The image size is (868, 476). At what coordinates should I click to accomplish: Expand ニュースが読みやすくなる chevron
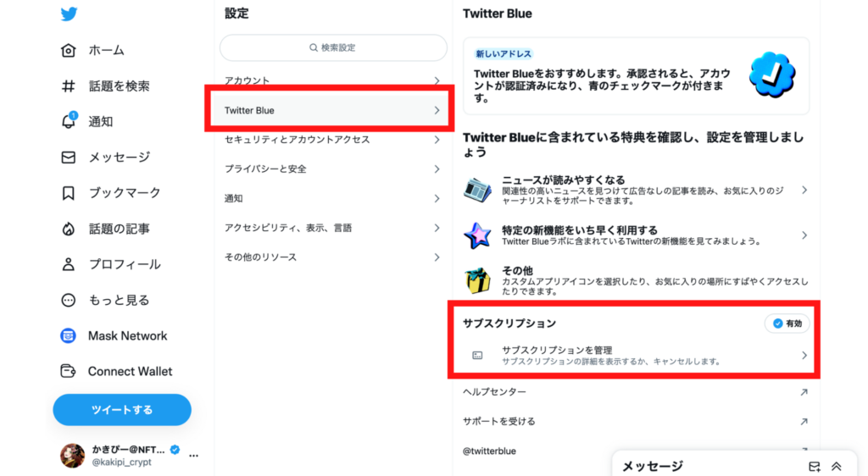pos(804,191)
